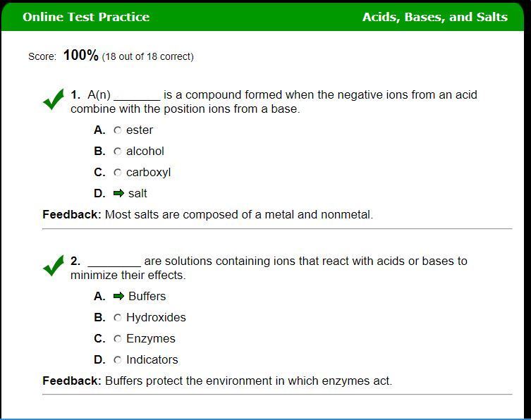Select the Indicators radio button
The width and height of the screenshot is (531, 420).
[x=118, y=360]
